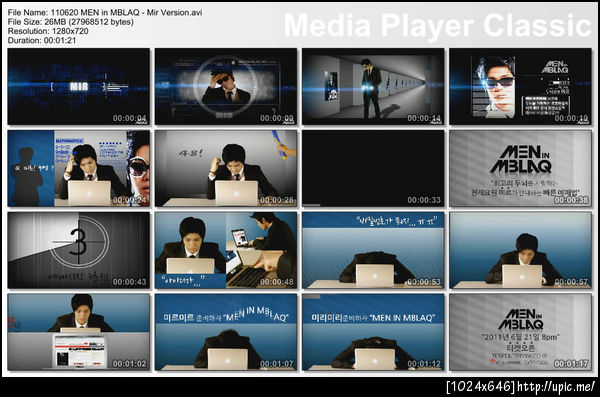
Task: Select the thumbnail timestamped 00:00:48
Action: [x=226, y=250]
